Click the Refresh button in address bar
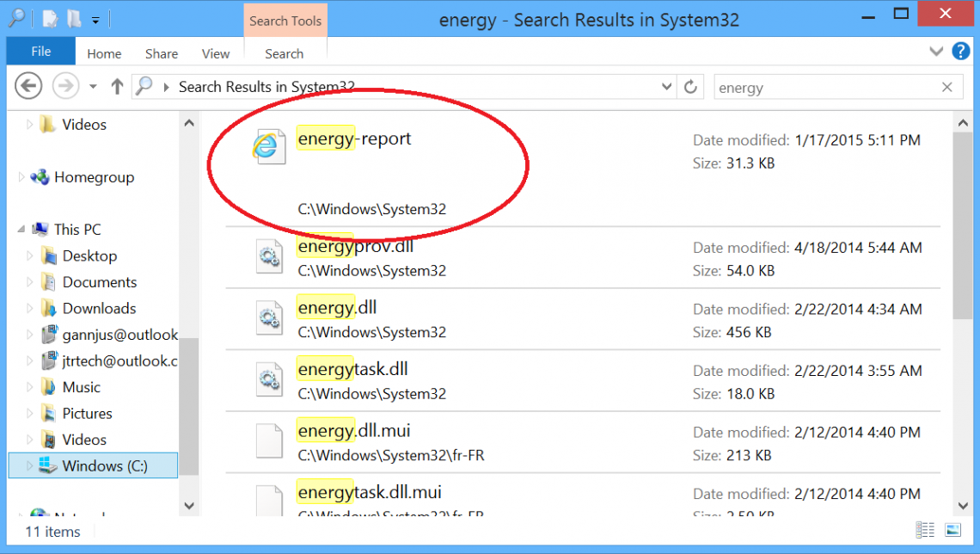Image resolution: width=980 pixels, height=554 pixels. (690, 87)
